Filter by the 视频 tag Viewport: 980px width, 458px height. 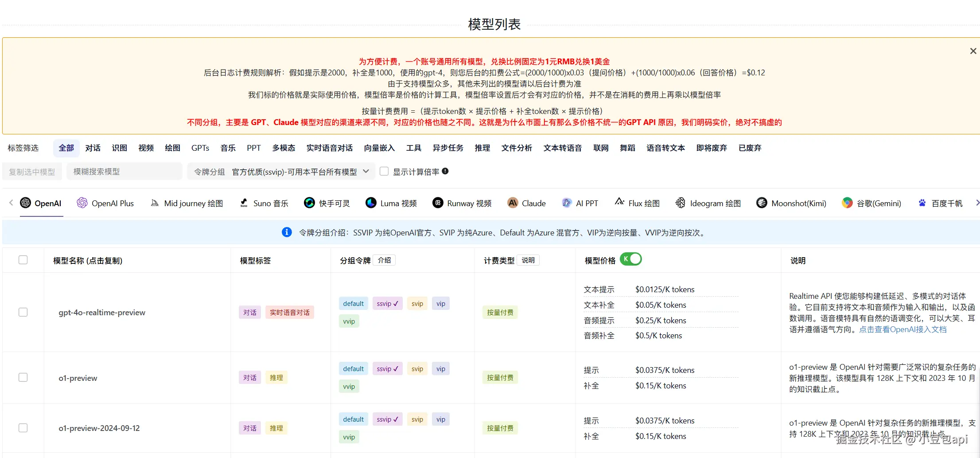(x=146, y=148)
